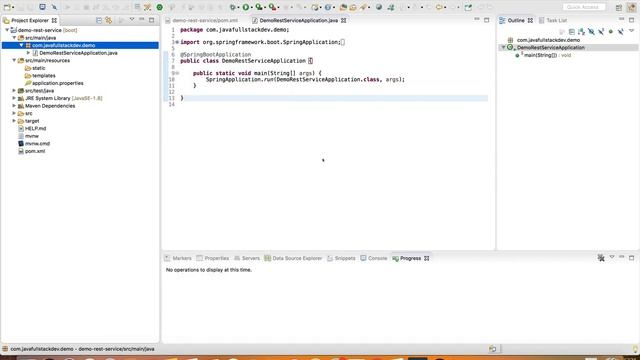Select the Spring perspective icon at far right
This screenshot has height=360, width=640.
tap(631, 8)
